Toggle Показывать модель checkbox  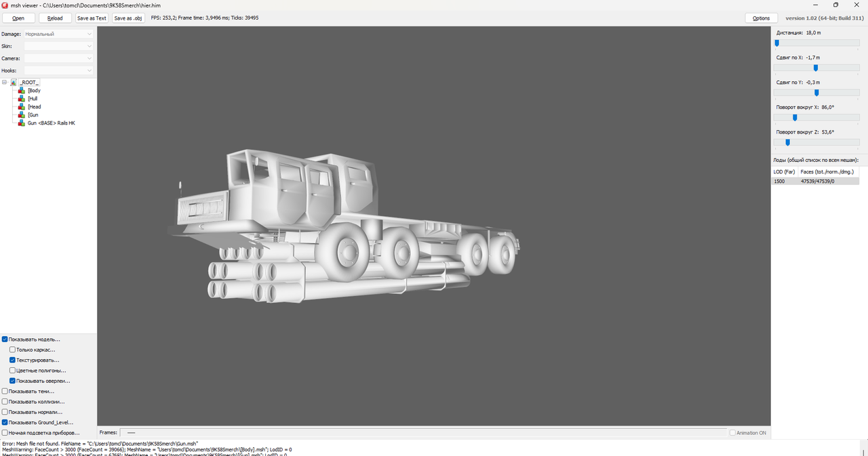pos(5,339)
